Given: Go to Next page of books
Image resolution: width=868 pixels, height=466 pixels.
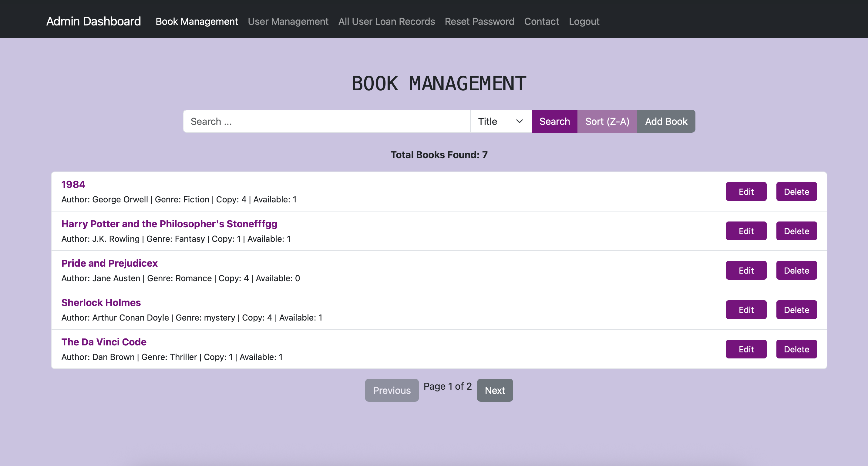Looking at the screenshot, I should pos(494,390).
